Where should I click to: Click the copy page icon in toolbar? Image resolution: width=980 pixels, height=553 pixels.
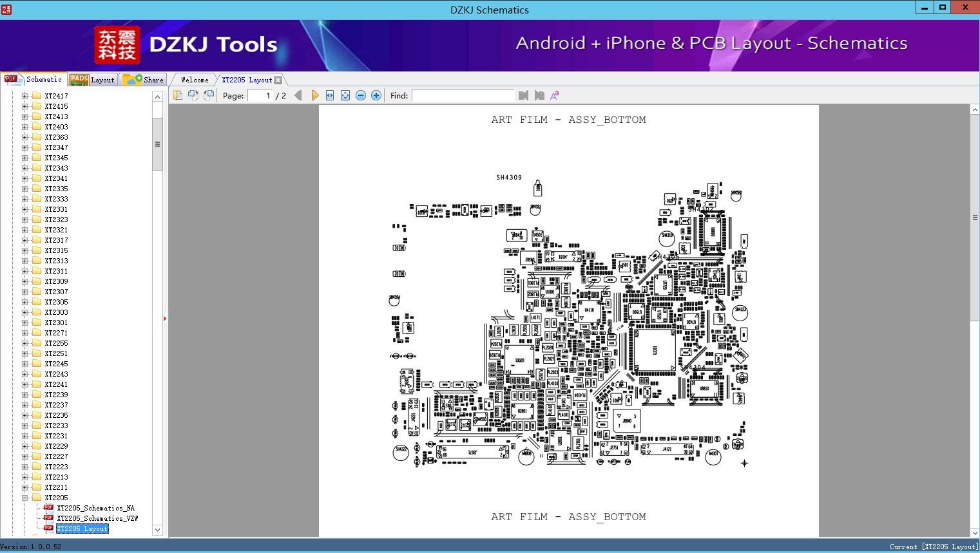178,95
